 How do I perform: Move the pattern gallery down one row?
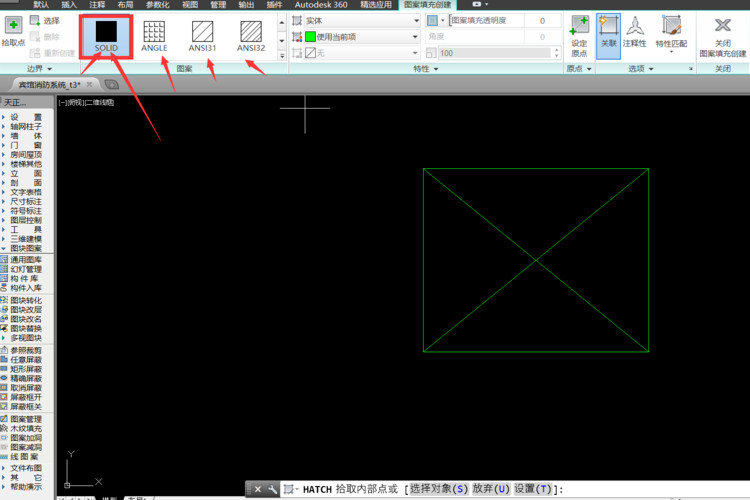point(282,41)
